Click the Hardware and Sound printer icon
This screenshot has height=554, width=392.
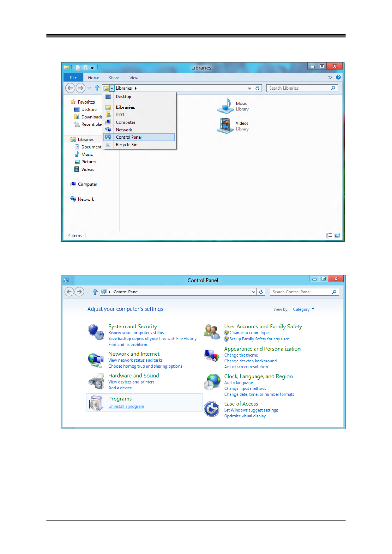pyautogui.click(x=96, y=381)
